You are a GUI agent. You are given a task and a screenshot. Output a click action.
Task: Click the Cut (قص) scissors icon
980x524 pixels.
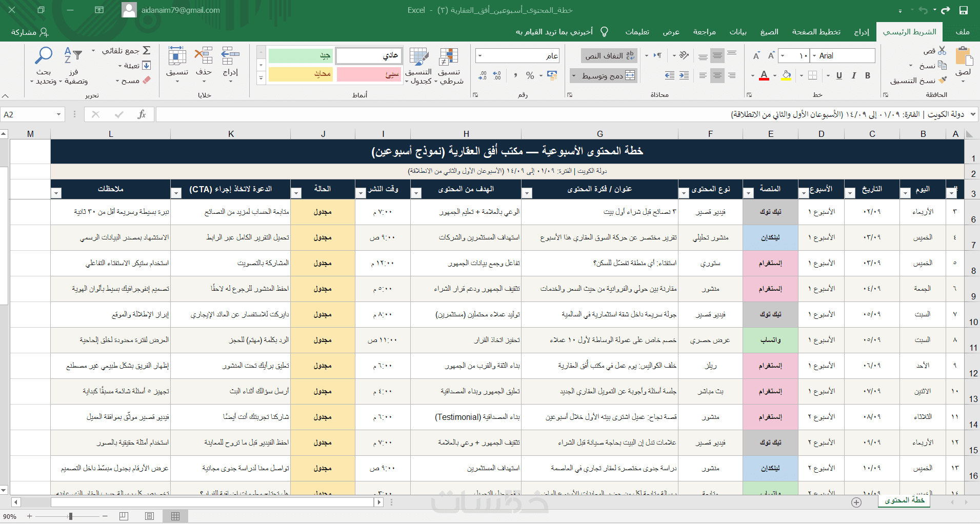pyautogui.click(x=942, y=51)
